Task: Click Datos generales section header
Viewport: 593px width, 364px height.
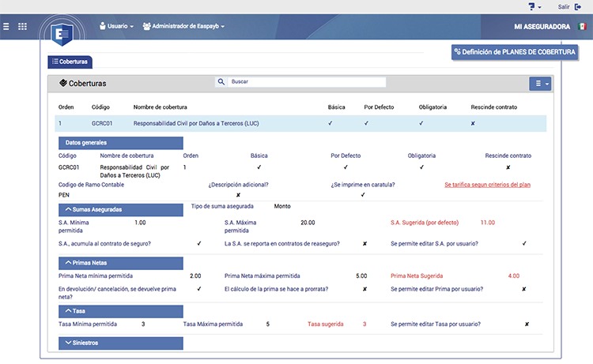Action: 121,143
